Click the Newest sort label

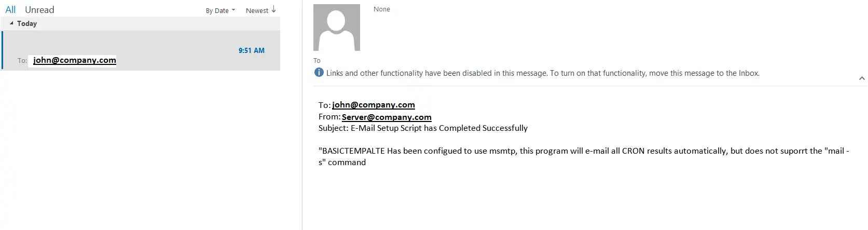click(257, 10)
